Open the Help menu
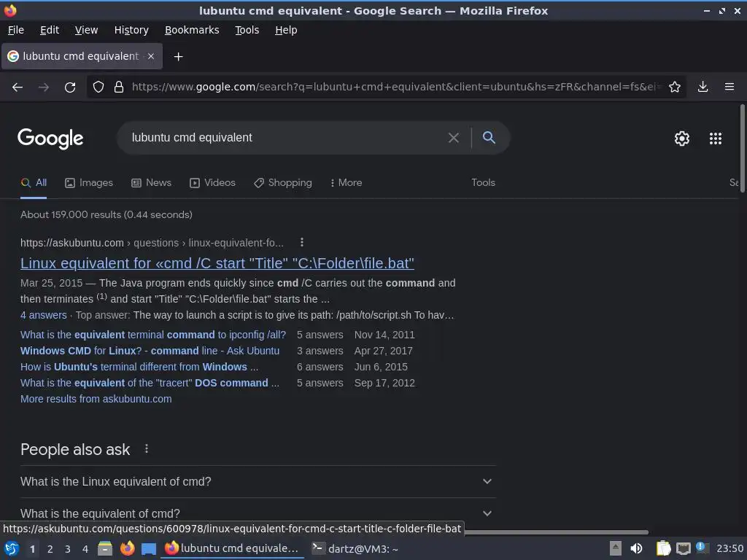 (x=286, y=30)
